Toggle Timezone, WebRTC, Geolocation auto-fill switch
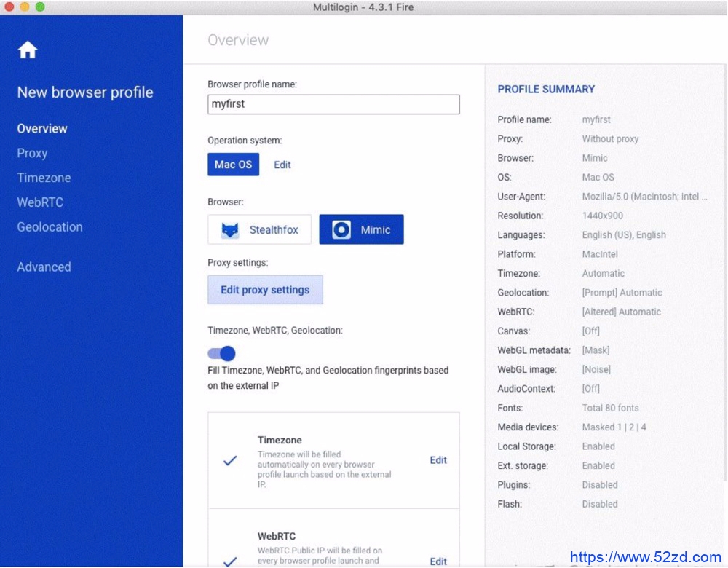 (x=221, y=353)
